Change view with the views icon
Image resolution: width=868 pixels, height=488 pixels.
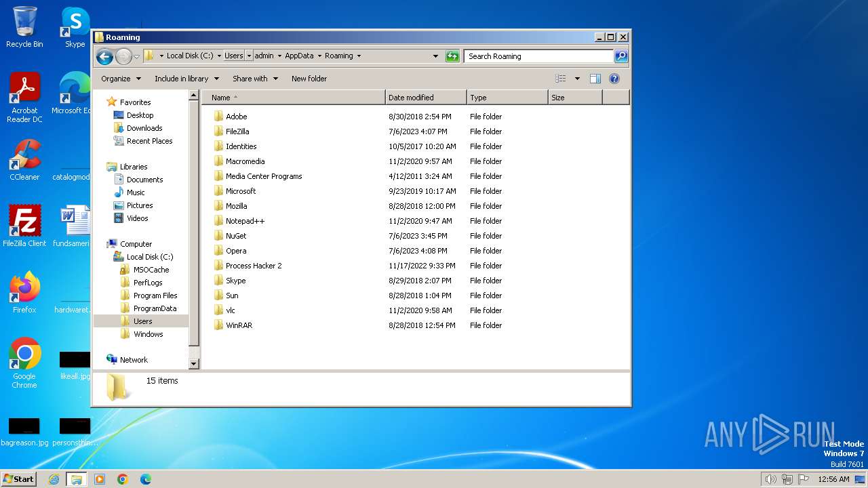pos(560,79)
